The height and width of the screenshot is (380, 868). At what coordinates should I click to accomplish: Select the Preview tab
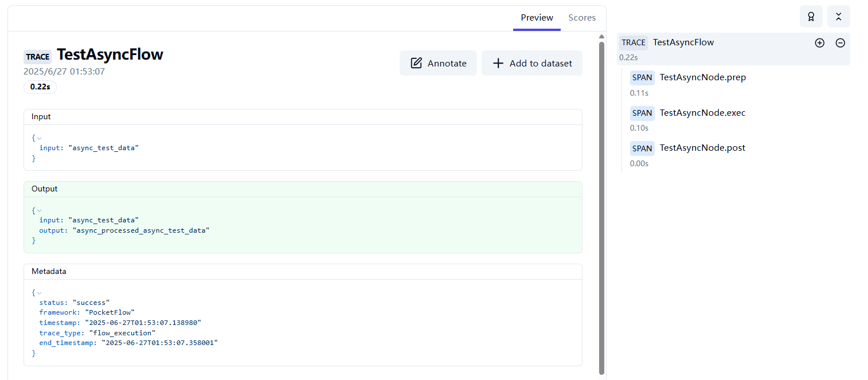[537, 18]
